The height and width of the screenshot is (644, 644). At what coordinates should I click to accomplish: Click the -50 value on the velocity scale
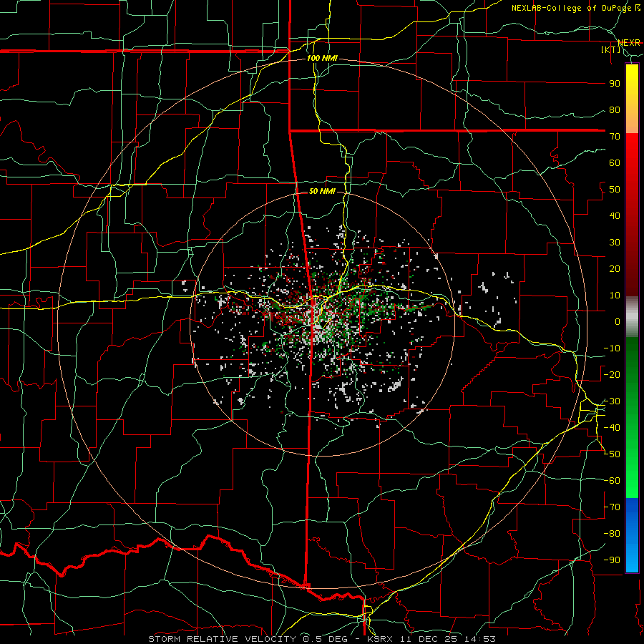pos(612,454)
